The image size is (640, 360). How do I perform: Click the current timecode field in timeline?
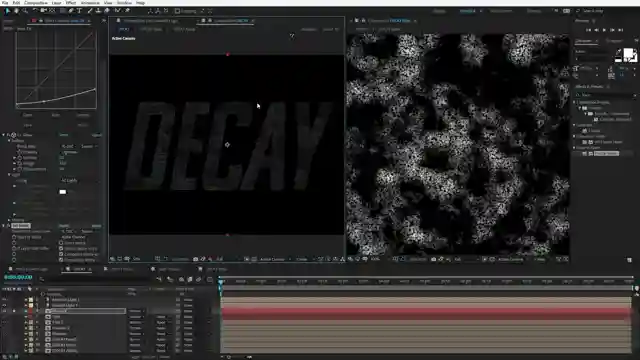18,277
